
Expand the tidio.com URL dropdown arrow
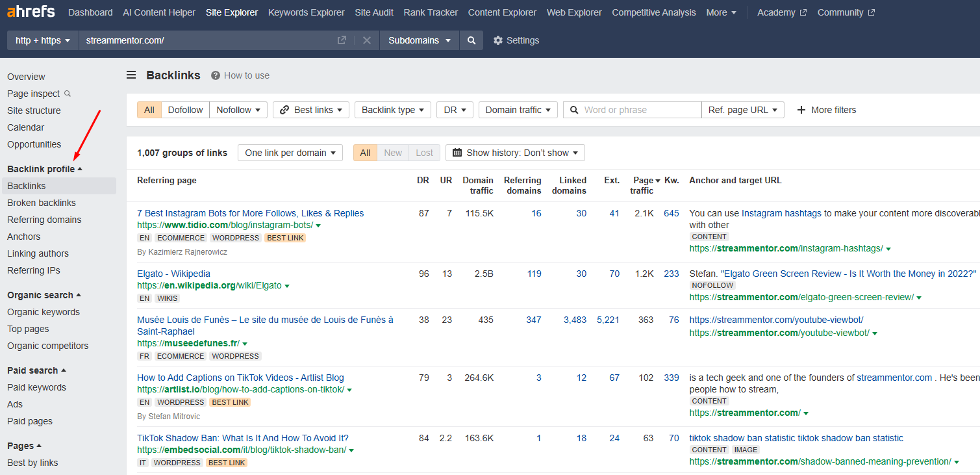[x=318, y=225]
